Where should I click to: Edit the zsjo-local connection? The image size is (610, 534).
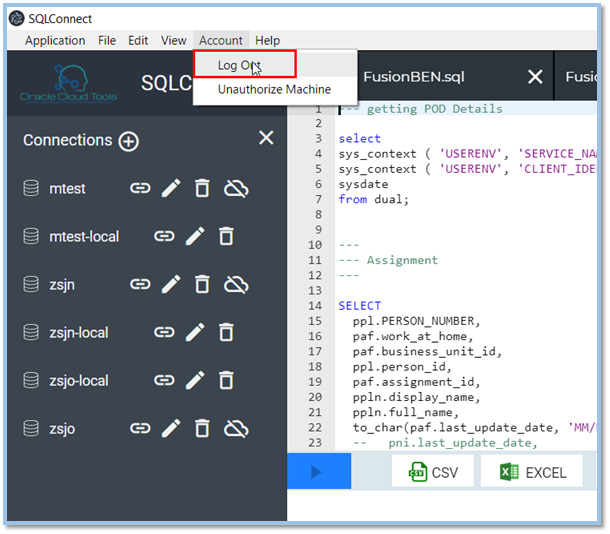pos(195,380)
